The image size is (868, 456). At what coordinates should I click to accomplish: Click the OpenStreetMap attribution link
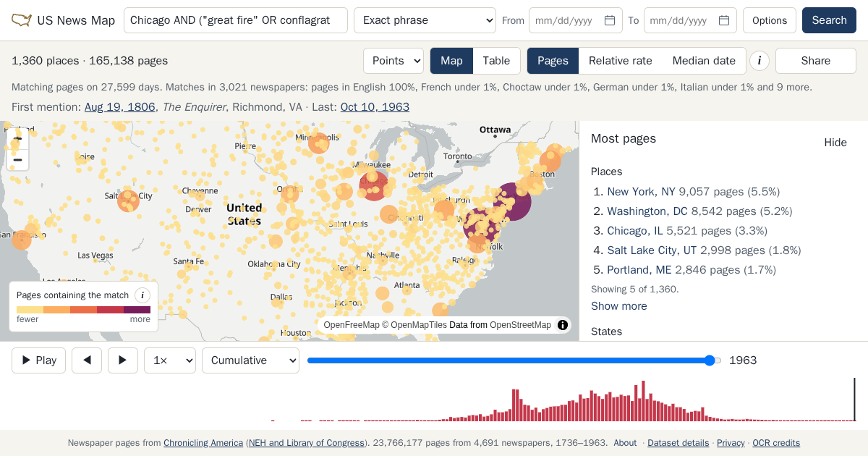[520, 325]
